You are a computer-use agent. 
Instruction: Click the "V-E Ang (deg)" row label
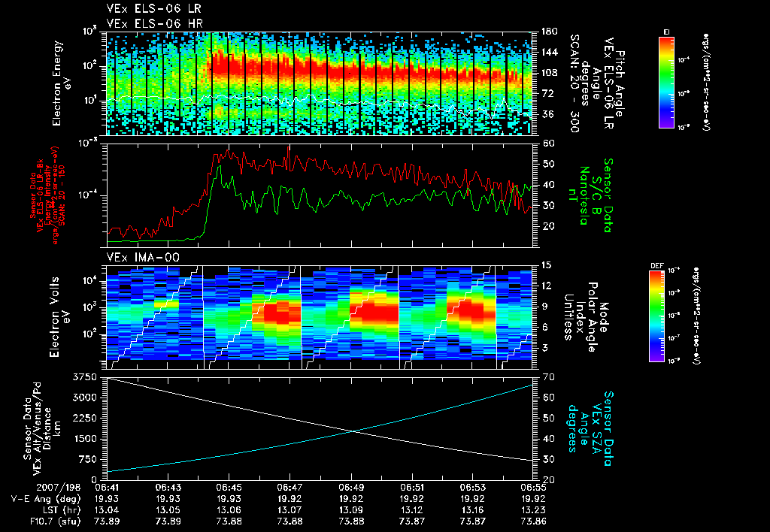(46, 499)
